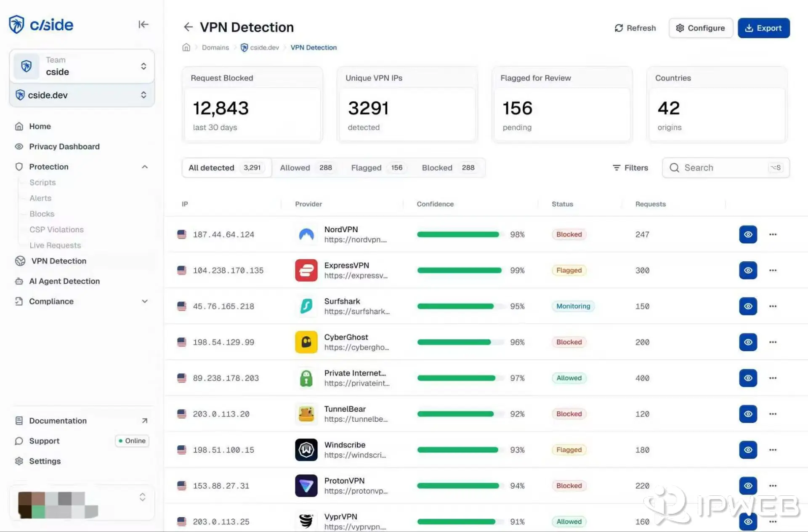The image size is (808, 532).
Task: Click the c/side logo
Action: (x=41, y=24)
